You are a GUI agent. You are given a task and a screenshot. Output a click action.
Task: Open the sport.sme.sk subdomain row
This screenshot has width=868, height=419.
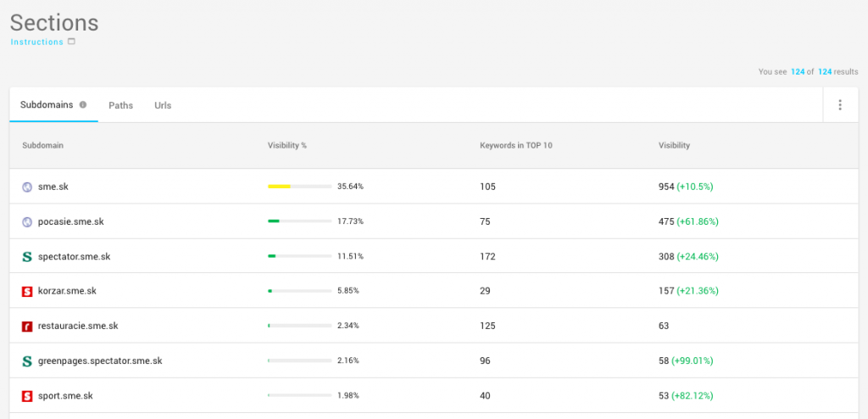(x=434, y=395)
